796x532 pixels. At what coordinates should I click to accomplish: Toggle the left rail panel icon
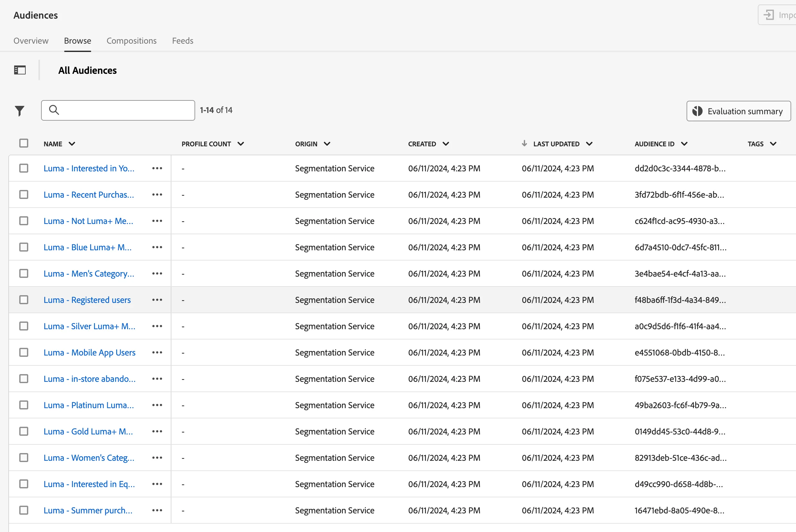[20, 70]
